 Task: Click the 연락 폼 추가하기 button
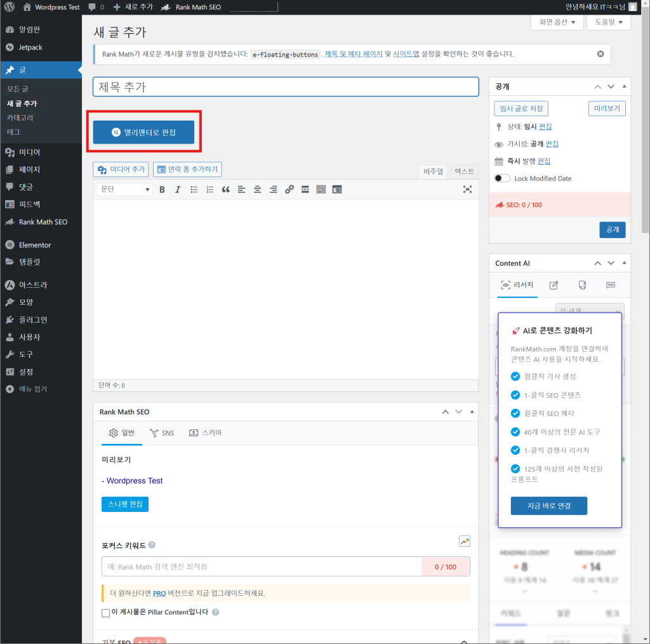(x=187, y=169)
